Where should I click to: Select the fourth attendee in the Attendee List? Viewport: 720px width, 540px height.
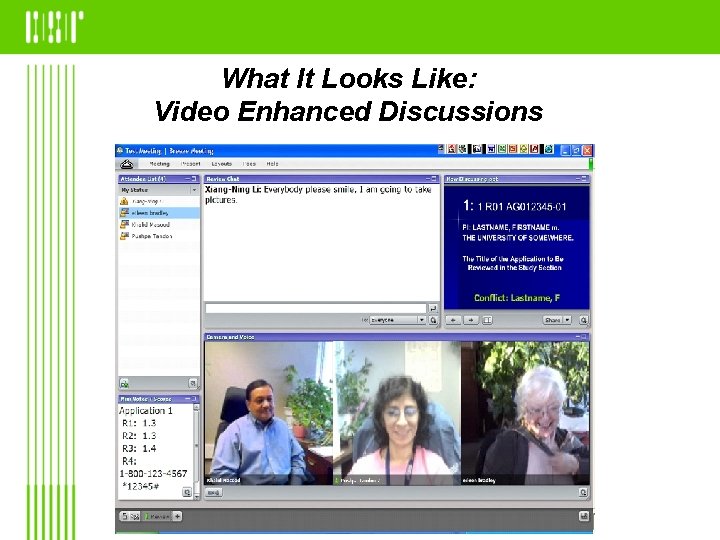(159, 236)
